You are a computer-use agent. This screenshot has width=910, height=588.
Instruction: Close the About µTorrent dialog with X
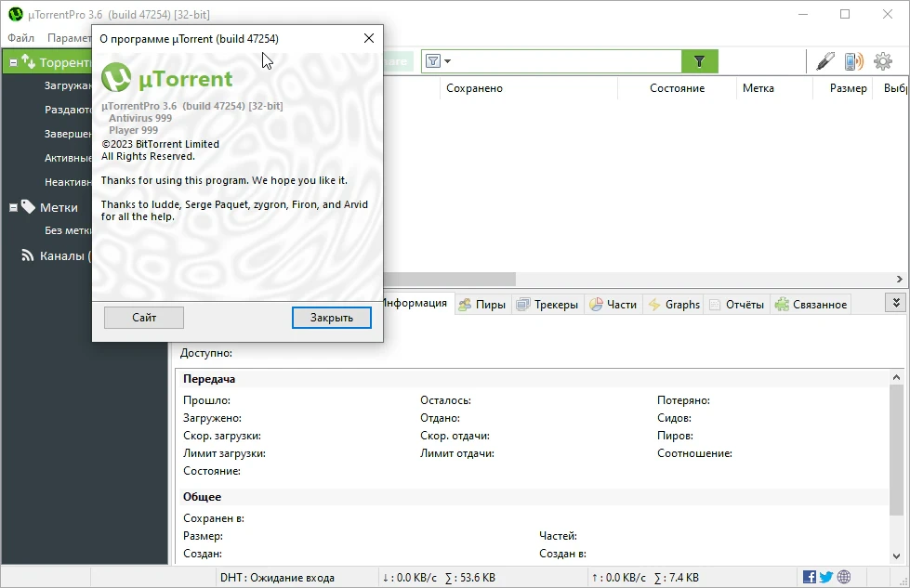(x=368, y=38)
